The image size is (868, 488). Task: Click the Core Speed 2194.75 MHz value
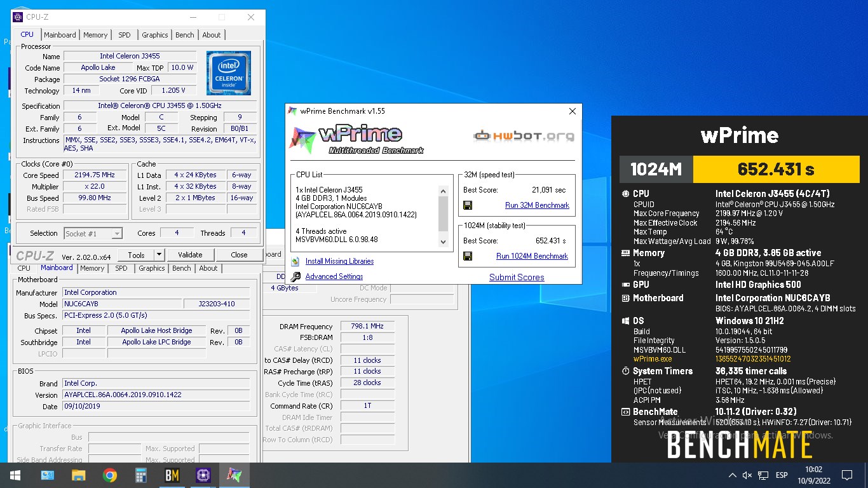95,175
